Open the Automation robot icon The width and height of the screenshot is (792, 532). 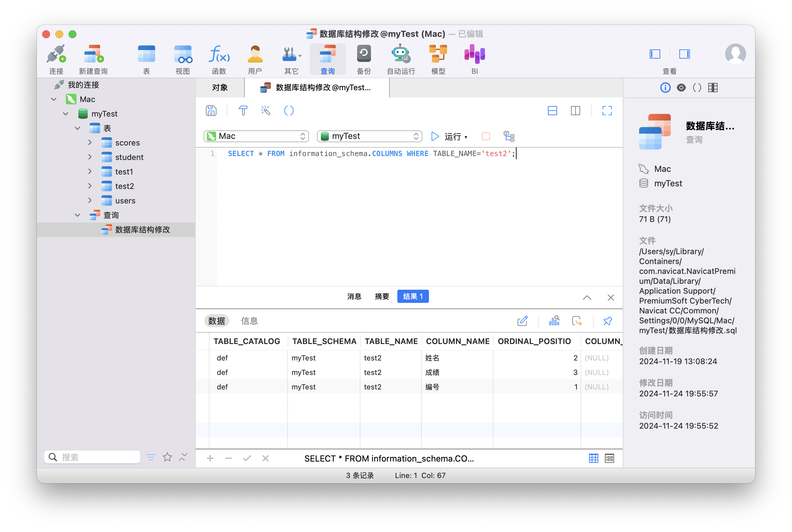[401, 59]
